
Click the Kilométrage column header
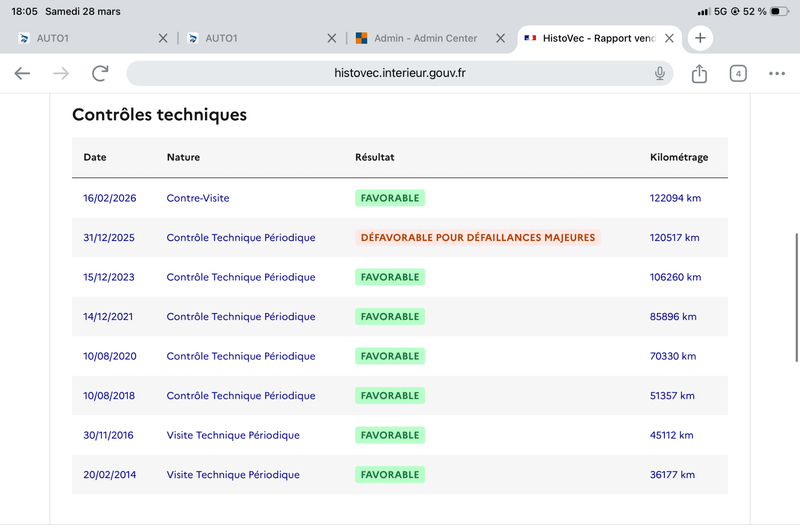[678, 158]
